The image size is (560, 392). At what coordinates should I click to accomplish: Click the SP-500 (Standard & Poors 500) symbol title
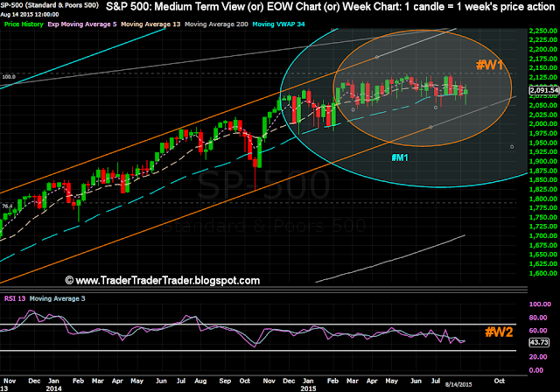[x=49, y=5]
